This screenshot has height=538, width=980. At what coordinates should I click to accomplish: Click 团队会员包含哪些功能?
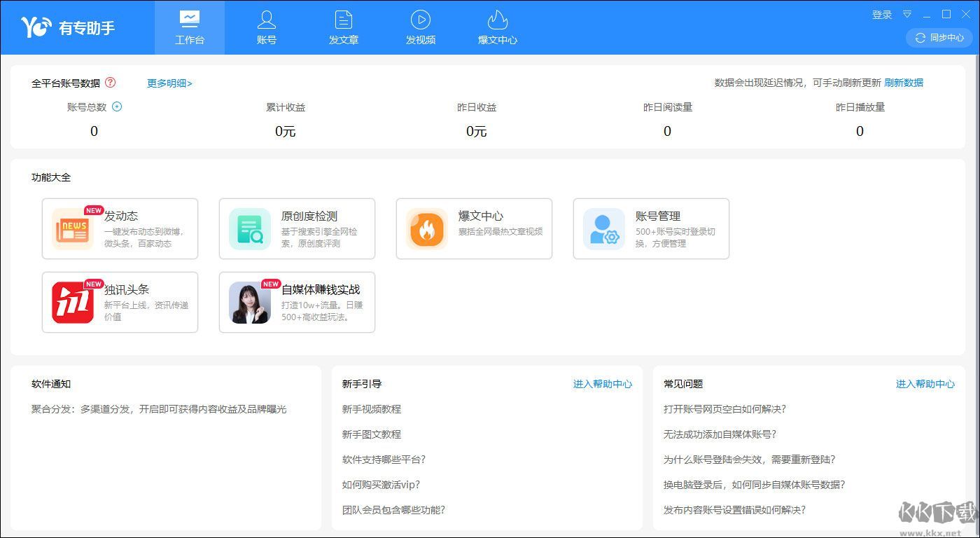tap(394, 510)
